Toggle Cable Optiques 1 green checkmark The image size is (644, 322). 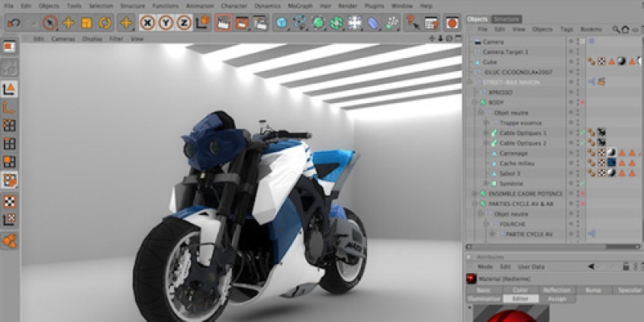(x=582, y=133)
